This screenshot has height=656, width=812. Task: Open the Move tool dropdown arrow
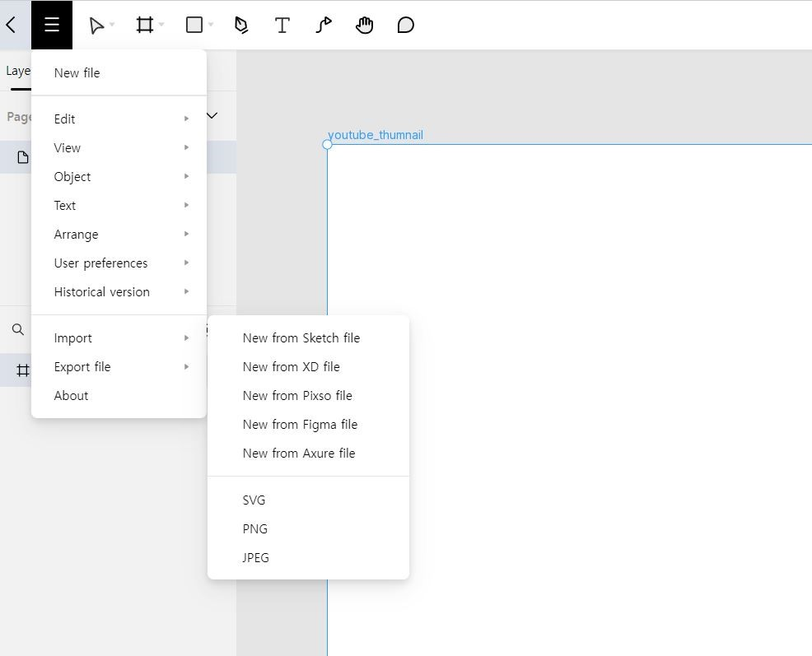pos(112,25)
